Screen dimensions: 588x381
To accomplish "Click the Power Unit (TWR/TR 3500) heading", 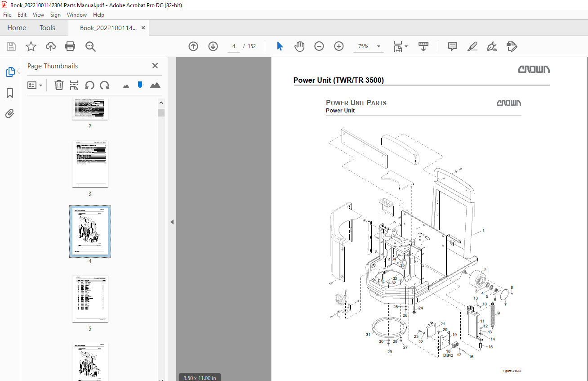I will click(339, 80).
